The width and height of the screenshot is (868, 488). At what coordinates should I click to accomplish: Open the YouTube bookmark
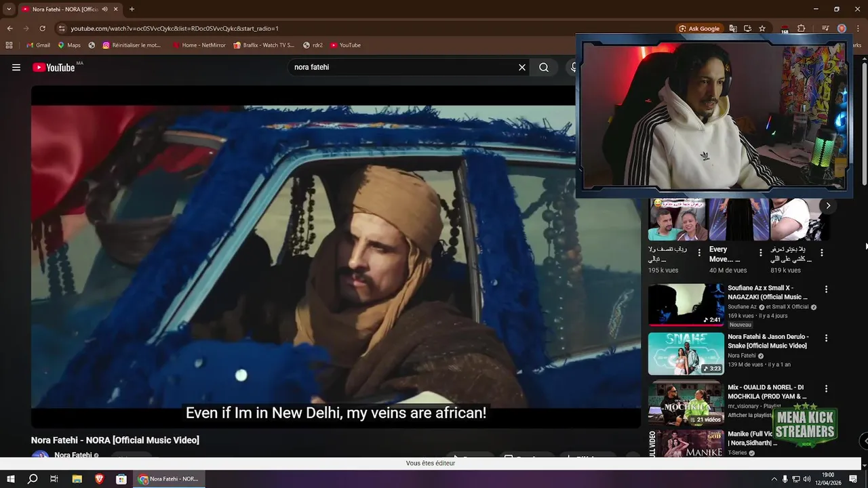click(345, 45)
